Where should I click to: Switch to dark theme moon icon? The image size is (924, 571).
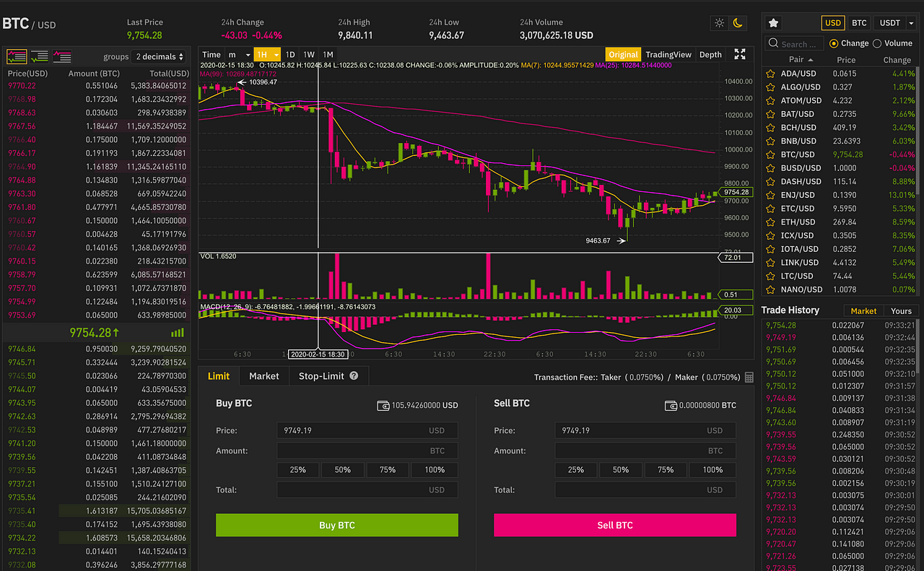[x=738, y=22]
